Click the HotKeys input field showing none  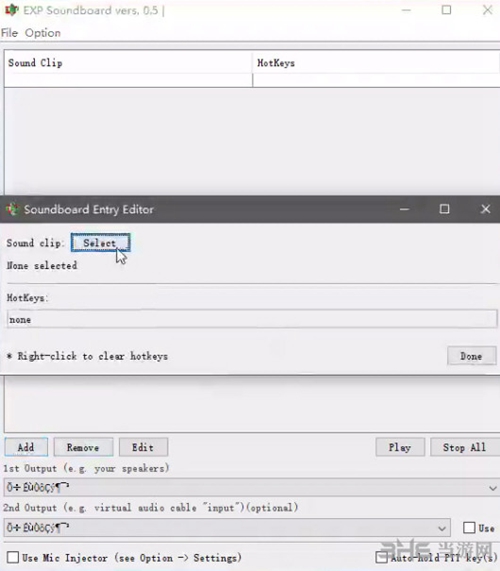point(252,319)
